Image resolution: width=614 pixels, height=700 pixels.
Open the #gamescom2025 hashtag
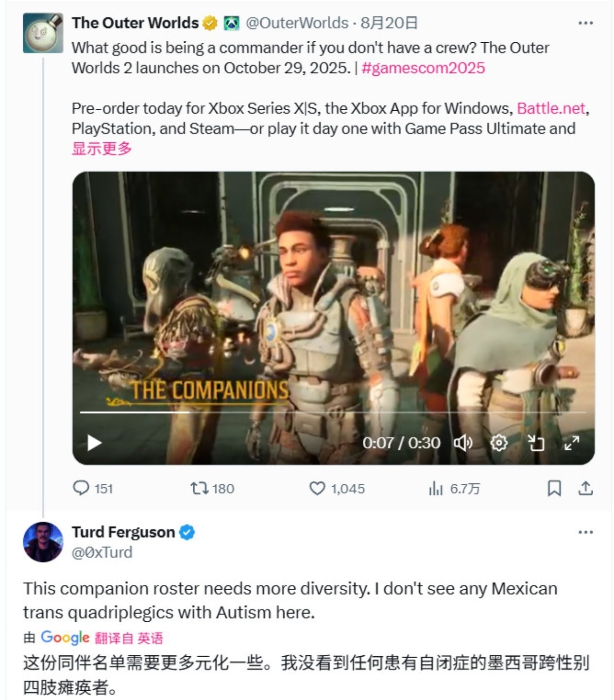423,68
